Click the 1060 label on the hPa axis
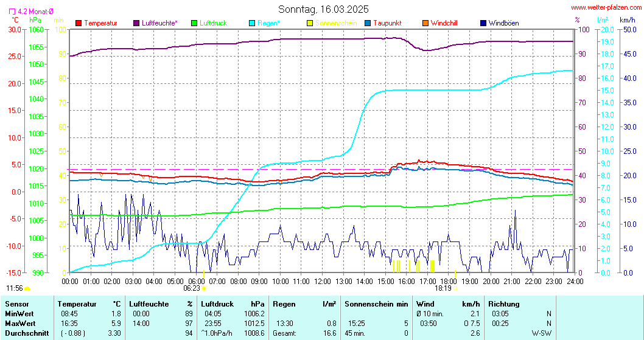 pyautogui.click(x=36, y=30)
